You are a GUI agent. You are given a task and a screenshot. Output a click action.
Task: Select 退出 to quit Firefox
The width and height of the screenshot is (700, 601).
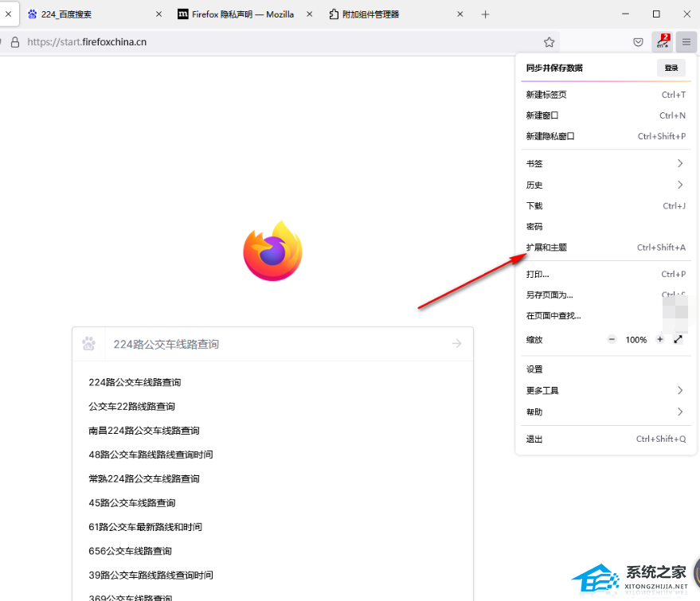pos(606,439)
